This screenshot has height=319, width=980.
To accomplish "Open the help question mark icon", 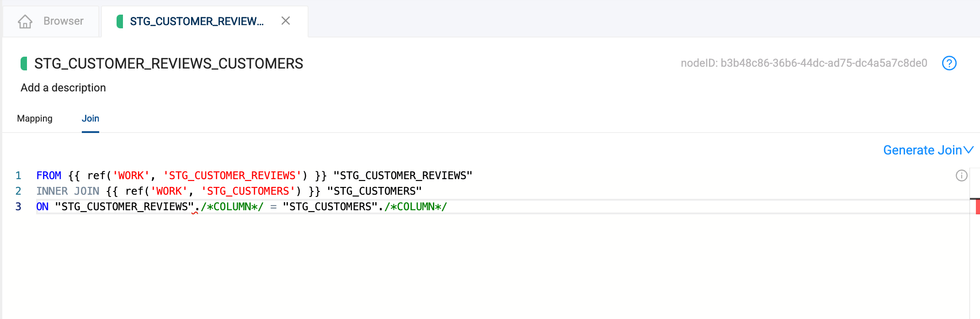I will (949, 63).
